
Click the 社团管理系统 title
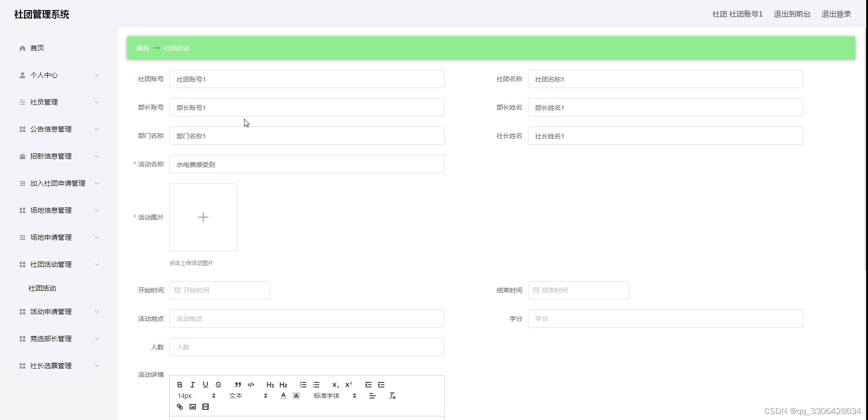(x=42, y=15)
